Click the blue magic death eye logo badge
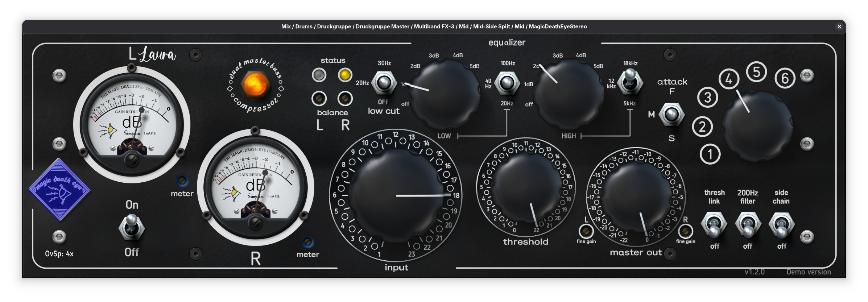The image size is (868, 302). pyautogui.click(x=59, y=189)
